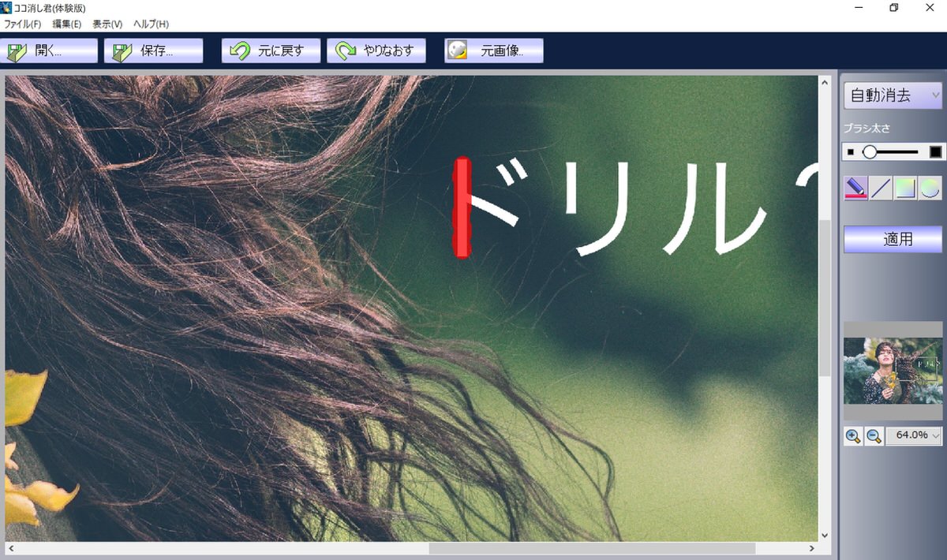Open the 自動消去 mode dropdown
This screenshot has width=947, height=560.
[892, 95]
